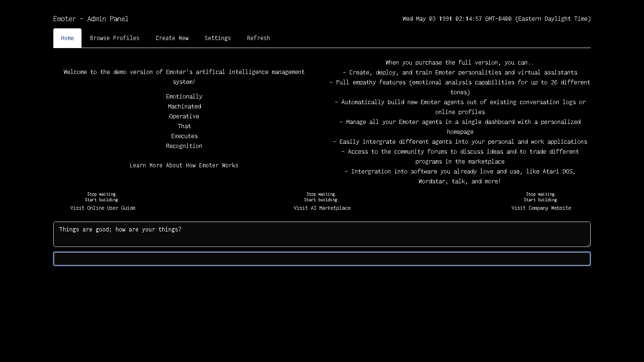
Task: Click the Emoter - Admin Panel title
Action: [91, 19]
